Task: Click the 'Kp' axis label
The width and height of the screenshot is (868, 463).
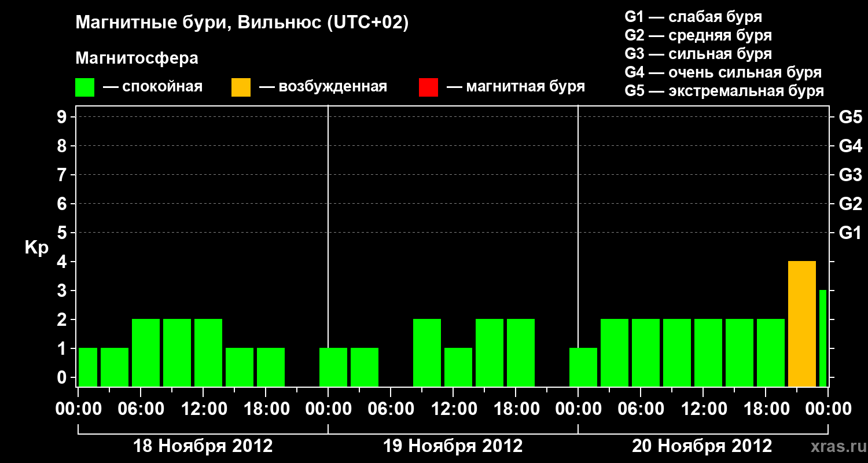Action: [36, 248]
